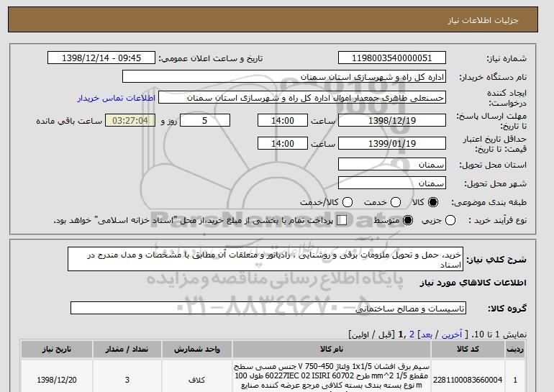
Task: Go to the بعد results page
Action: [427, 334]
